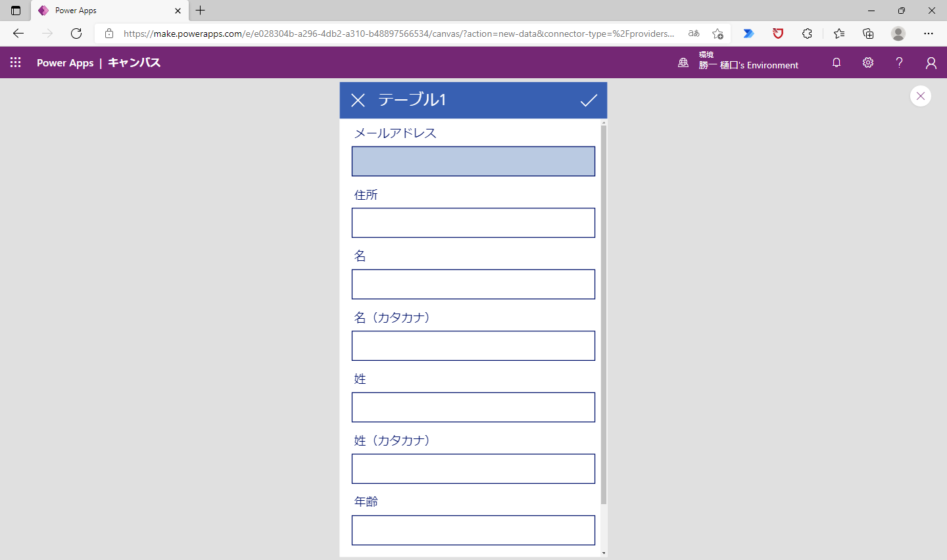Click the キャンバス header text
The height and width of the screenshot is (560, 947).
tap(134, 63)
